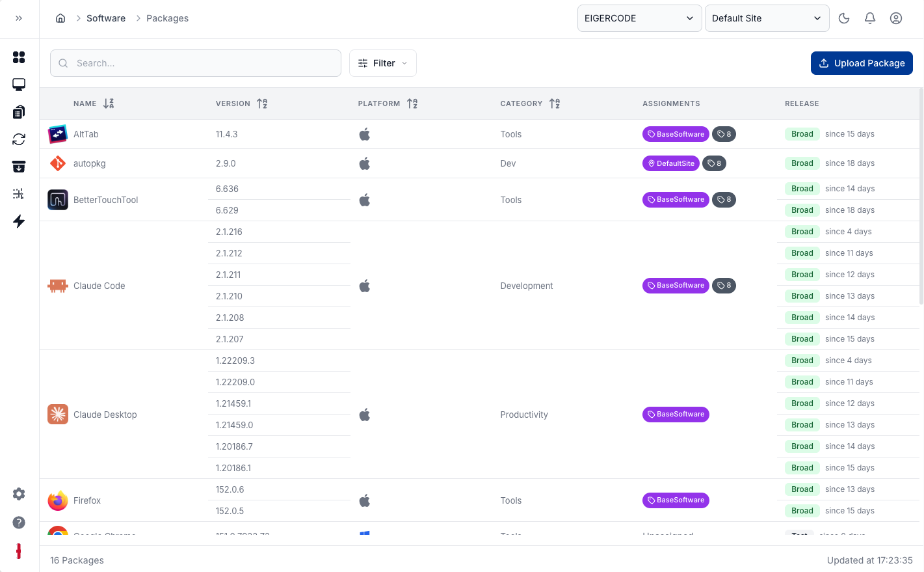
Task: Select the Claude Desktop package name
Action: [105, 415]
